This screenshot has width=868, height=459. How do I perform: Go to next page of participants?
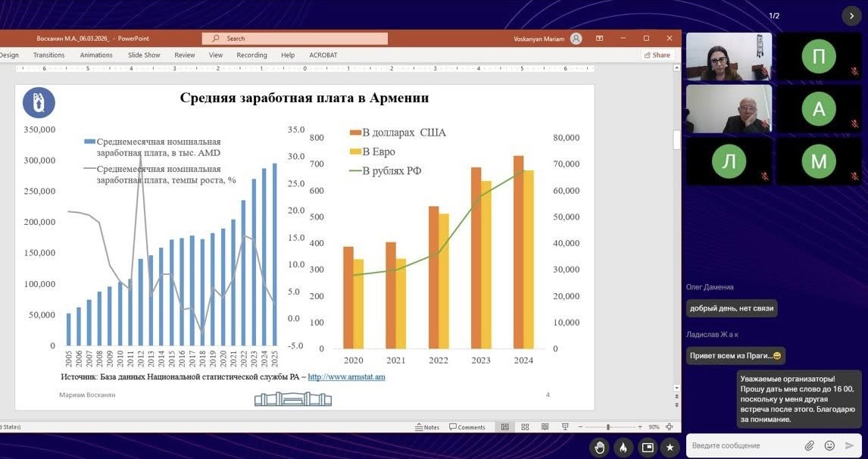click(852, 15)
